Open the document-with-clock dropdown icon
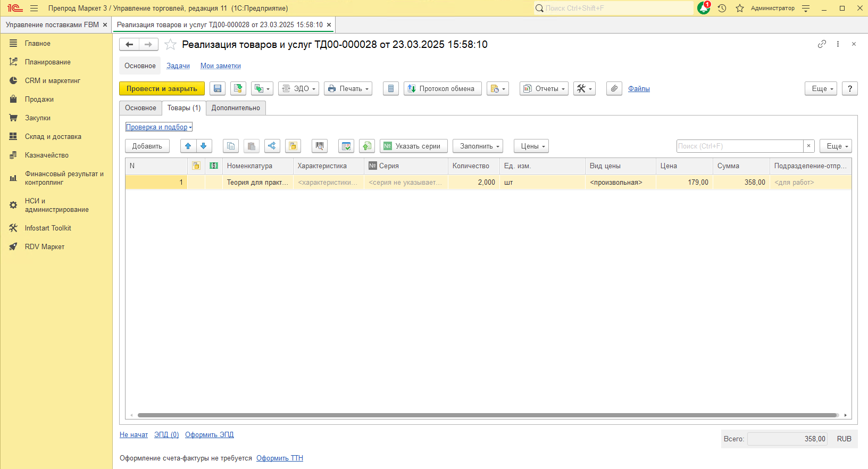 pos(498,88)
